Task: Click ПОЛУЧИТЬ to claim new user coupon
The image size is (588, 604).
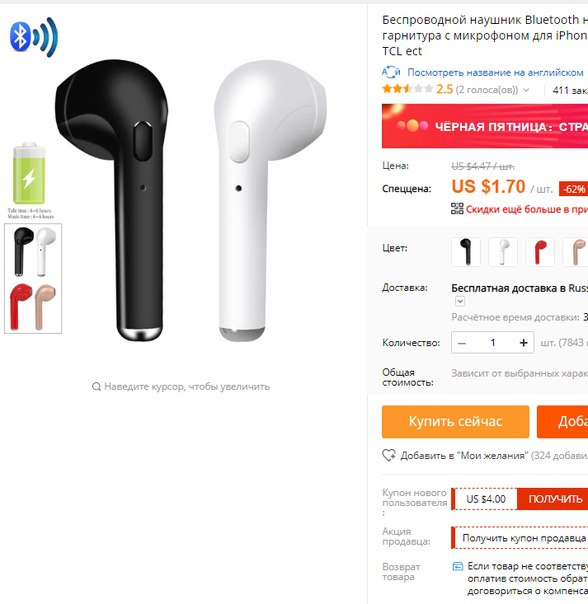Action: (553, 499)
